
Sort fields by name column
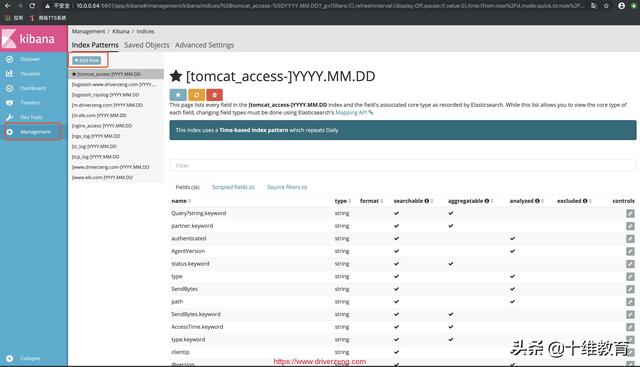click(x=181, y=201)
